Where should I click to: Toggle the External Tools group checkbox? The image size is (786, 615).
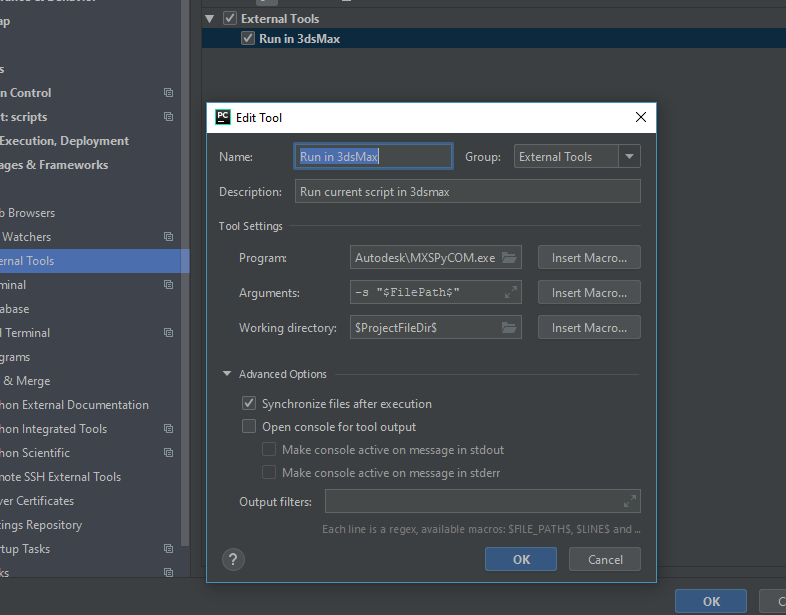(x=230, y=19)
